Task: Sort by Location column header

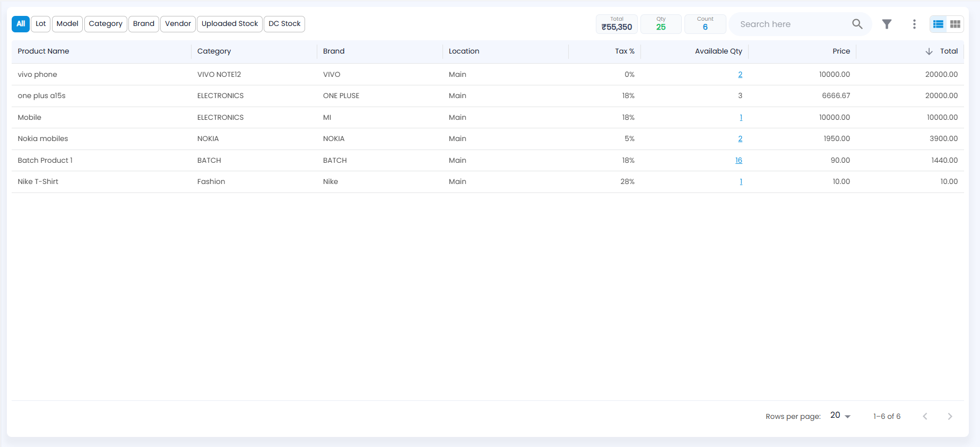Action: point(464,51)
